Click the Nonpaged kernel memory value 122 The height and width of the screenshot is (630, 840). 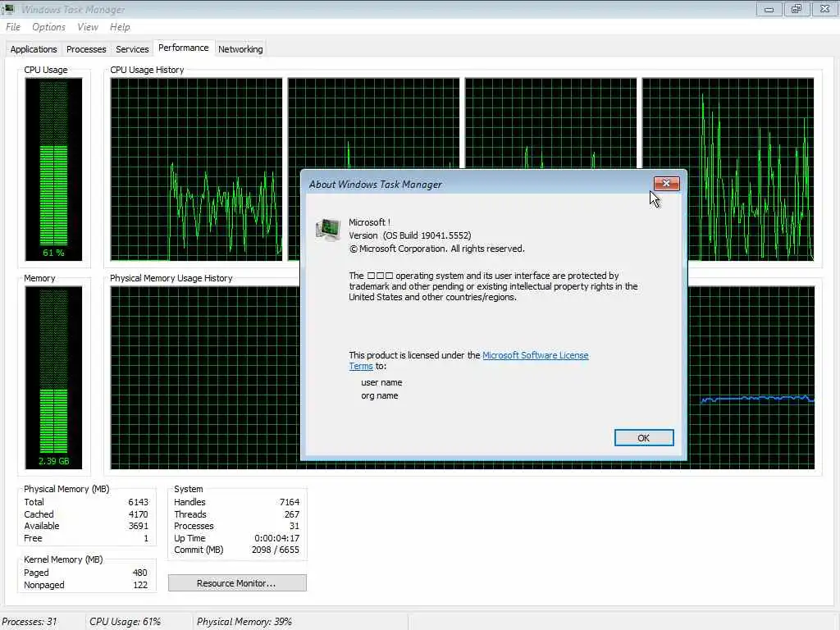coord(140,585)
